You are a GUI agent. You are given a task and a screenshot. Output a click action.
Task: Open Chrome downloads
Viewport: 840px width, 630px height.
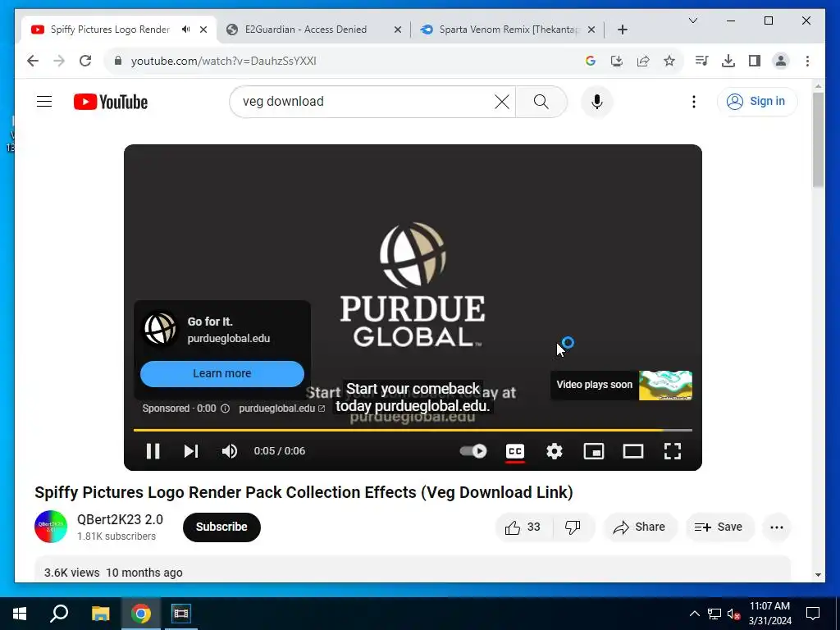point(728,61)
